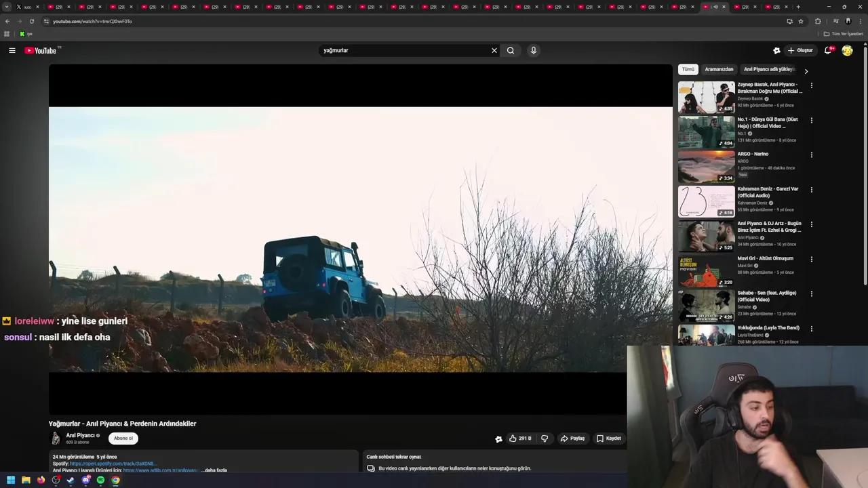Open the Chrome three-dot menu
The image size is (868, 488).
click(x=861, y=21)
